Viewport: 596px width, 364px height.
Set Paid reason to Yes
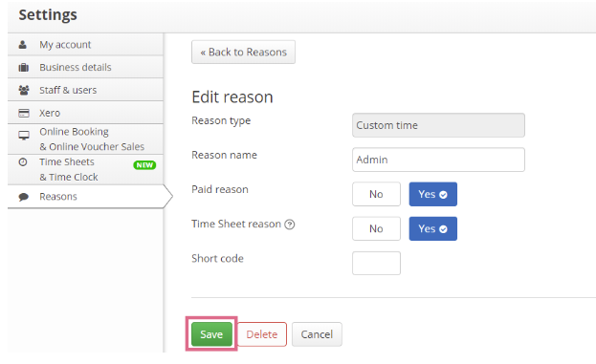tap(433, 194)
